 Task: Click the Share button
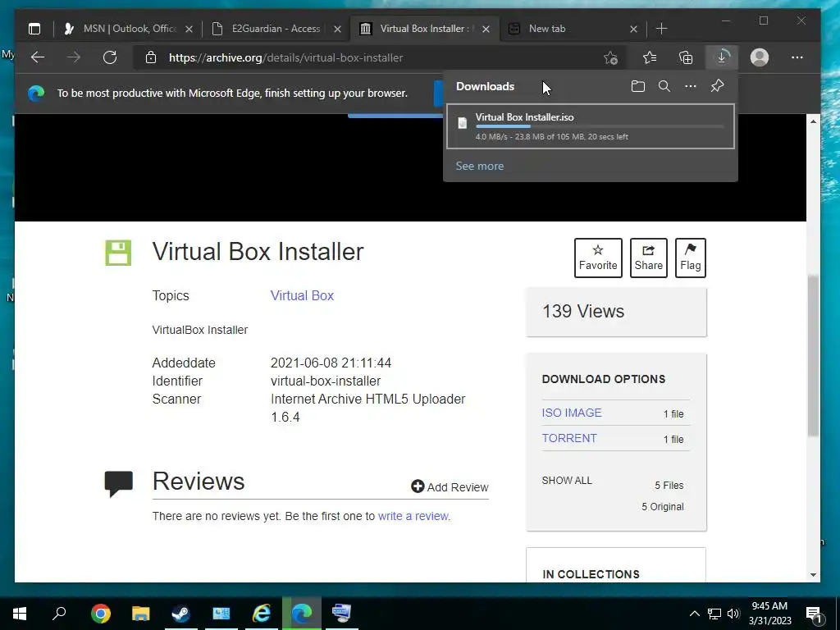648,258
